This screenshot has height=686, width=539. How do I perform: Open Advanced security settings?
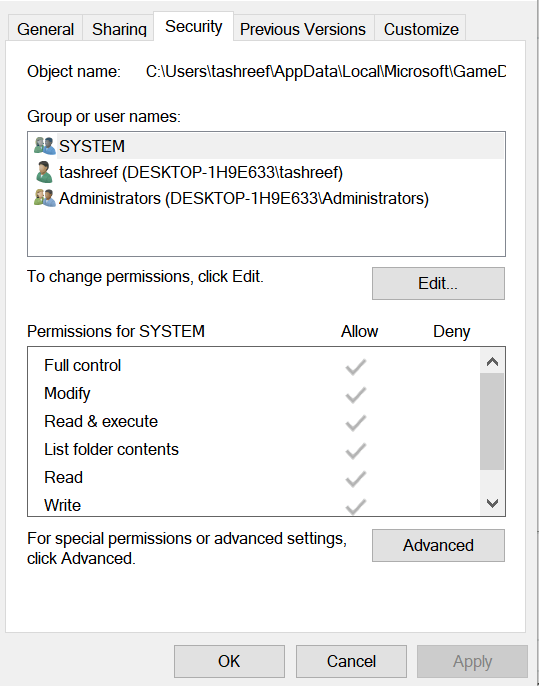coord(438,545)
